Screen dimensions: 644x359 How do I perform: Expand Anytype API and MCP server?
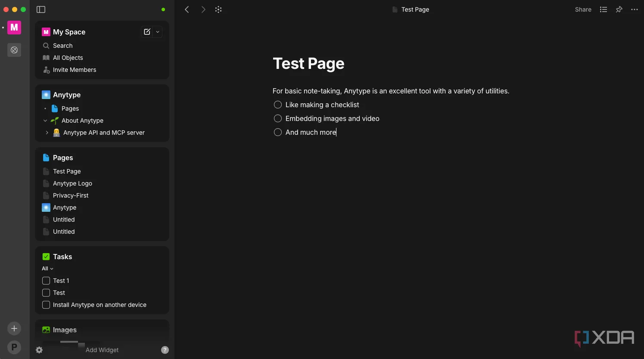(47, 133)
